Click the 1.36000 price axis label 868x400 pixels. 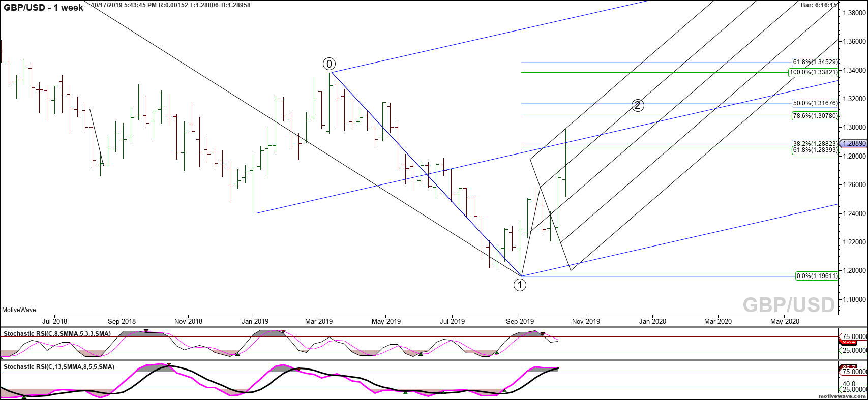point(853,41)
